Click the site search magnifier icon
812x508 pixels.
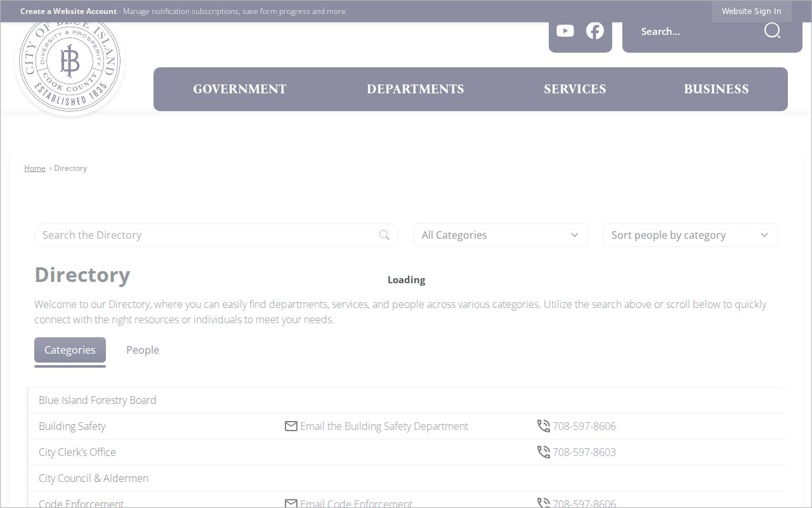[772, 30]
